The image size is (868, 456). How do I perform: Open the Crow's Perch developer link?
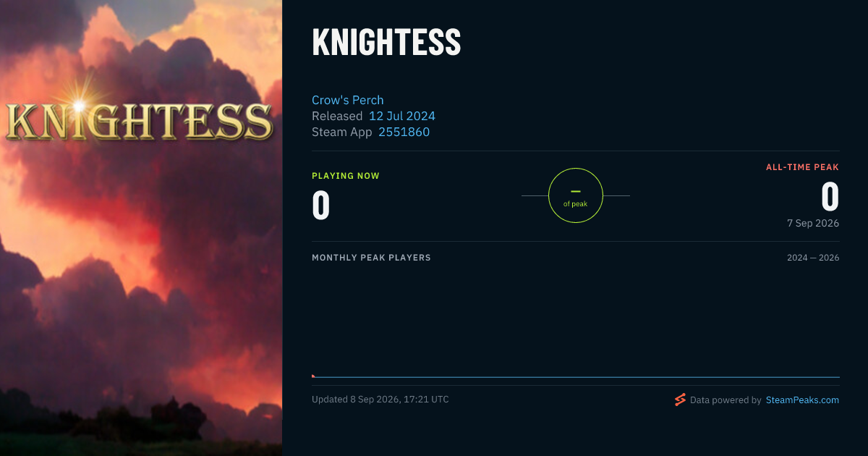tap(348, 100)
